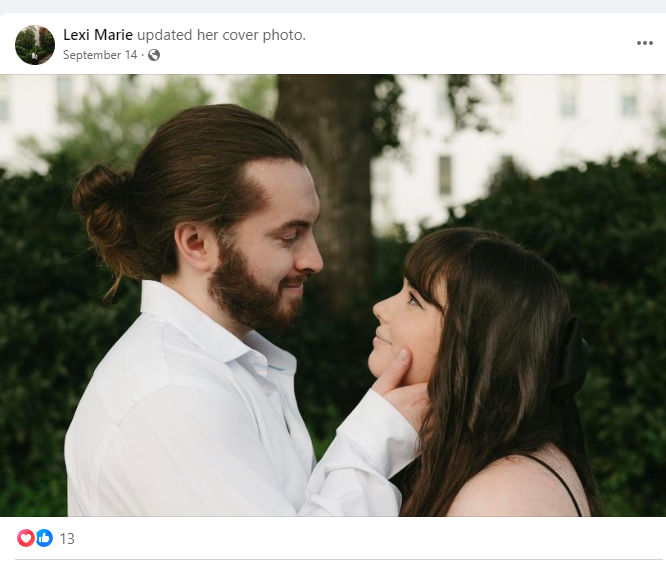
Task: View the list of 13 reactions
Action: point(67,539)
